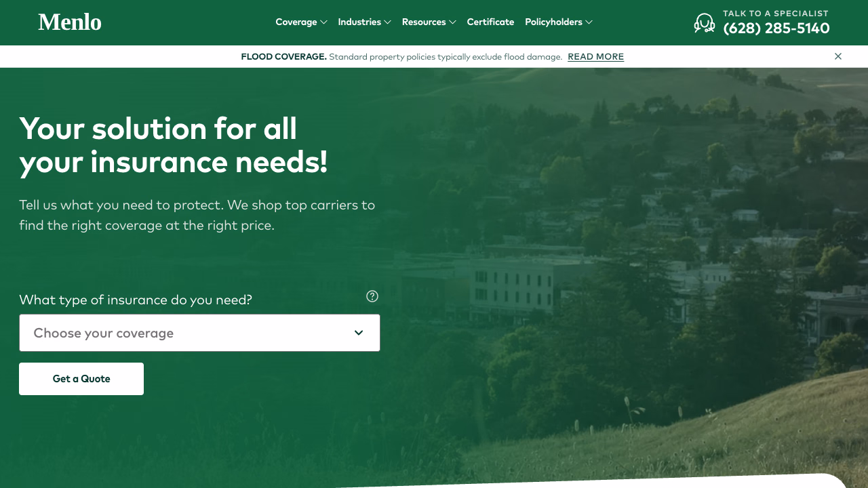Click the "Your solution for all" headline

(174, 145)
